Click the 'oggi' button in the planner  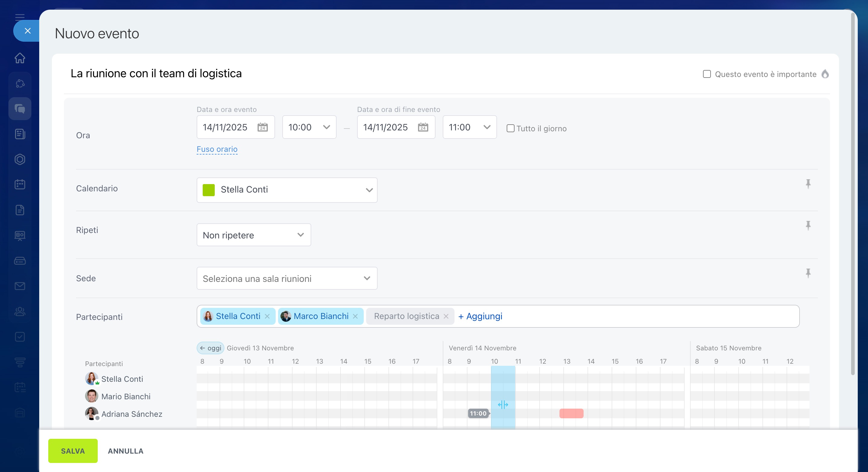point(211,348)
